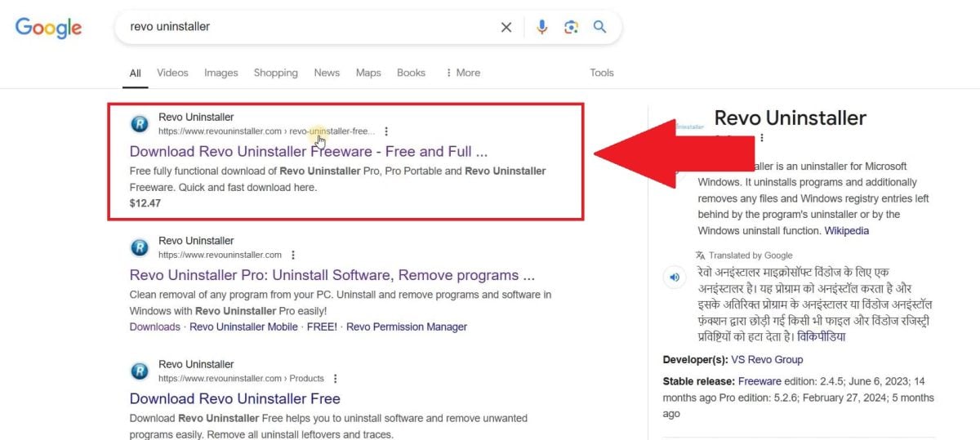This screenshot has width=980, height=440.
Task: Open Google Lens image search icon
Action: pyautogui.click(x=571, y=27)
